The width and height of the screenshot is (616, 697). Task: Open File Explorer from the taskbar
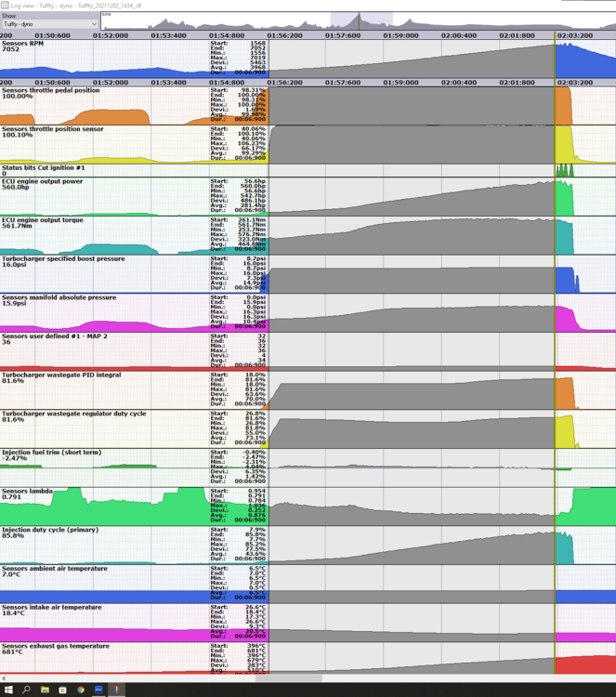(x=45, y=690)
